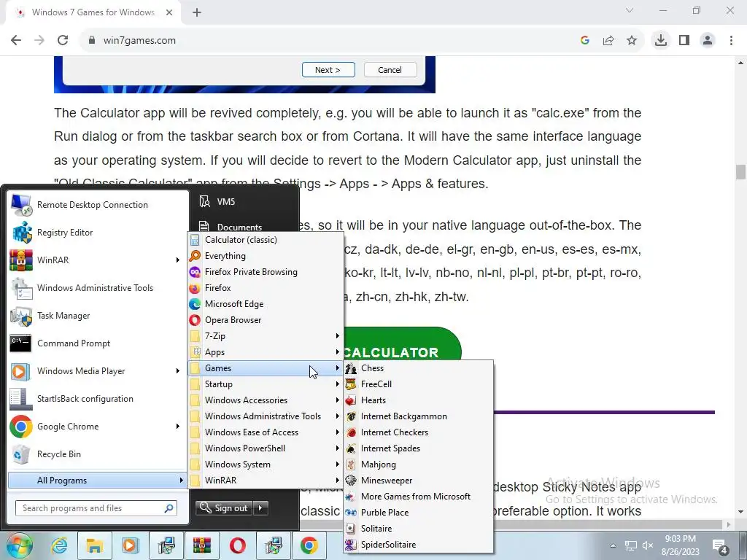This screenshot has width=747, height=560.
Task: Open Windows Administrative Tools folder in program list
Action: point(266,416)
